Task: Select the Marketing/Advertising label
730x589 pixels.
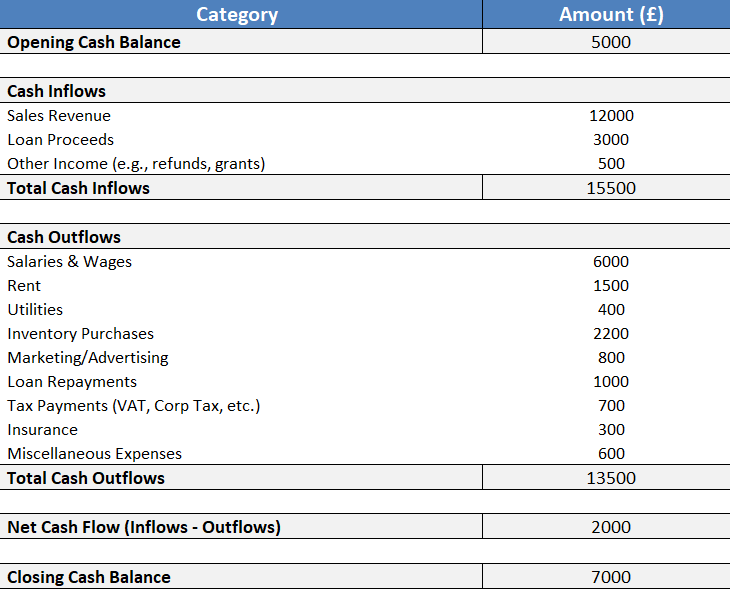Action: (x=88, y=358)
